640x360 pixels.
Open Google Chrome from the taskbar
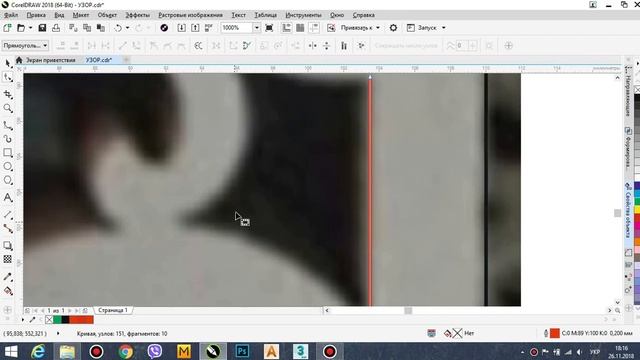click(126, 351)
